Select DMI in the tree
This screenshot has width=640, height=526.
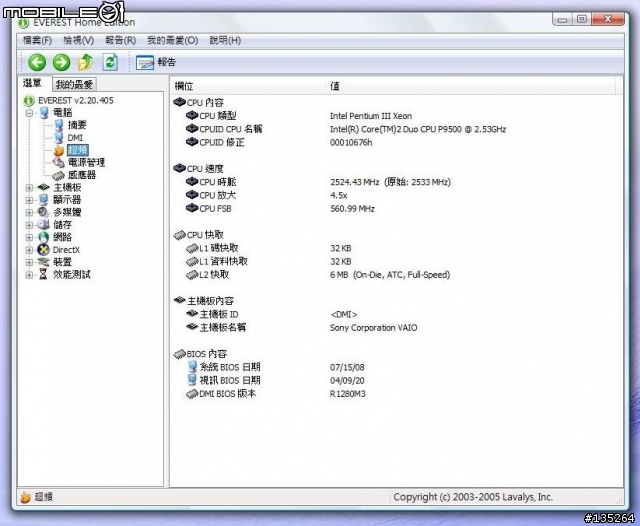pos(75,138)
